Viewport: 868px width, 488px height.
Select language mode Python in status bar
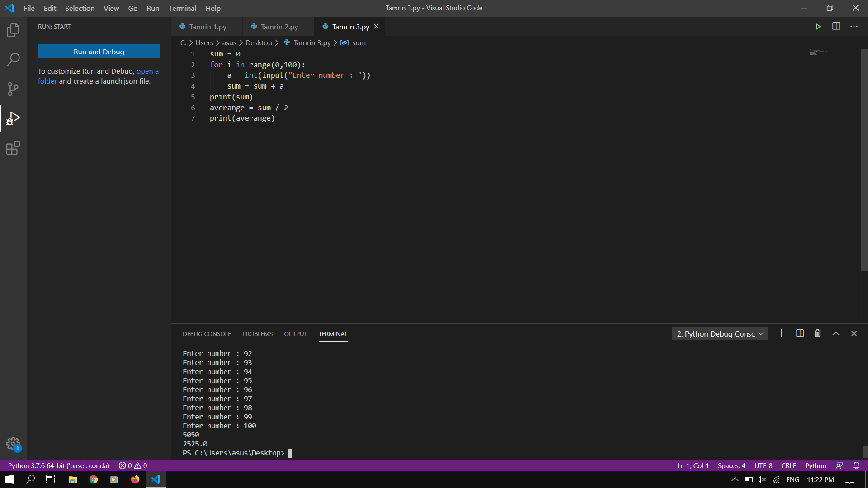point(816,465)
